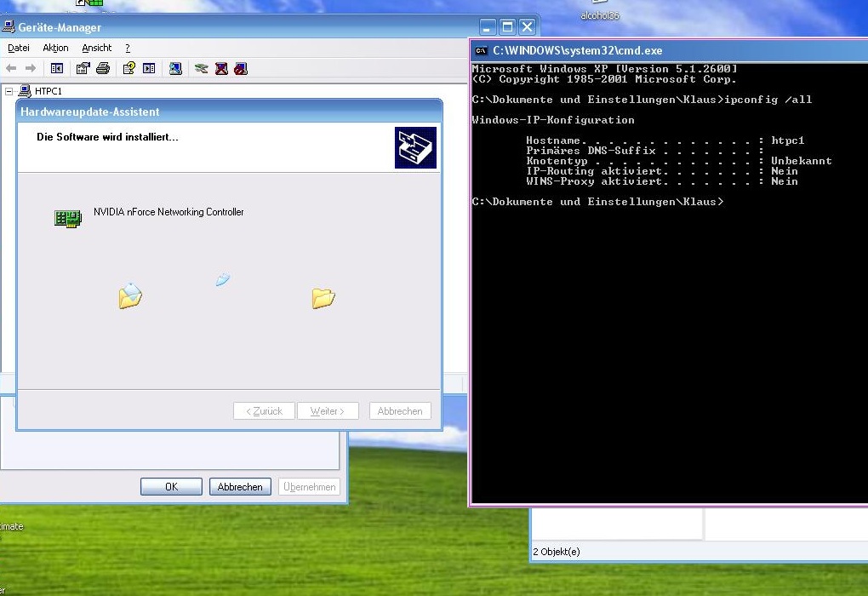The width and height of the screenshot is (868, 596).
Task: Click the source folder in copy animation
Action: pyautogui.click(x=130, y=295)
